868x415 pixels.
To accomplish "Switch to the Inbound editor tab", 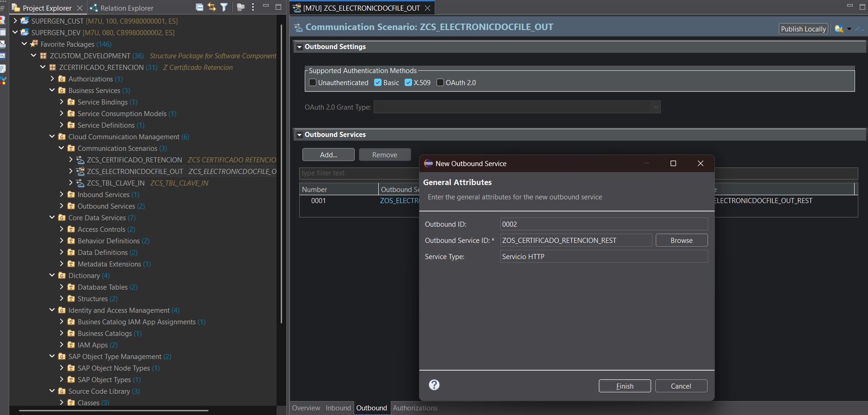I will pos(338,408).
